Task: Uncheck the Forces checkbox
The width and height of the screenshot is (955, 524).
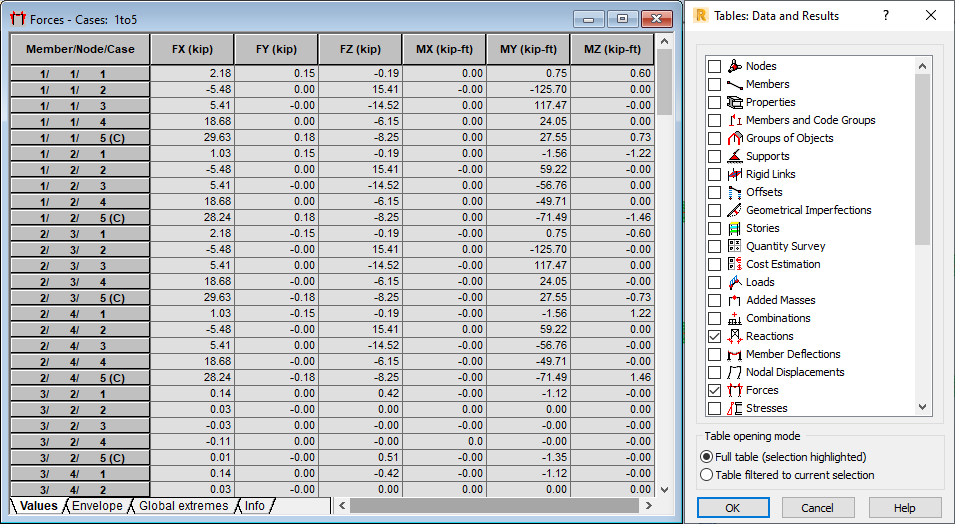Action: click(x=714, y=389)
